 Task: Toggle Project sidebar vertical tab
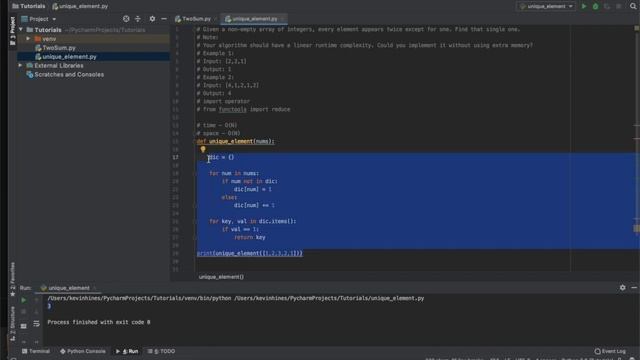tap(13, 31)
